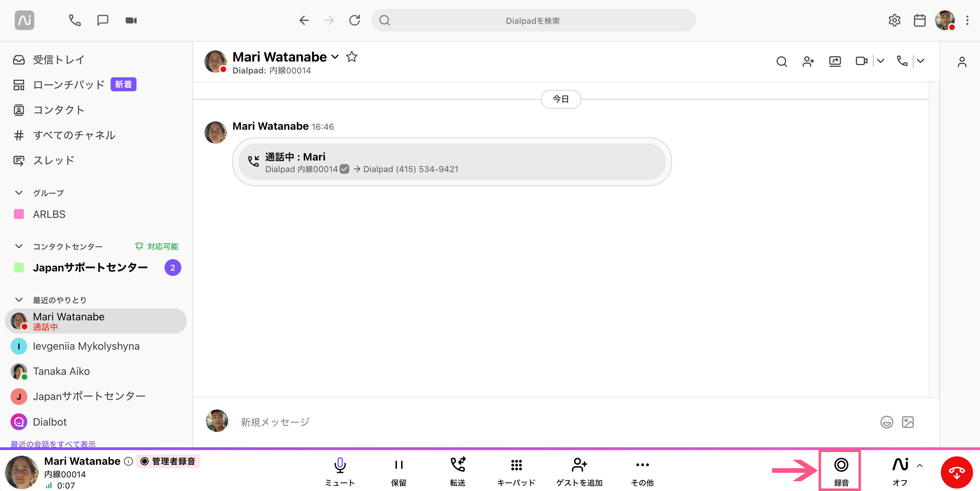
Task: Click Mari Watanabe avatar in call bar
Action: [x=22, y=472]
